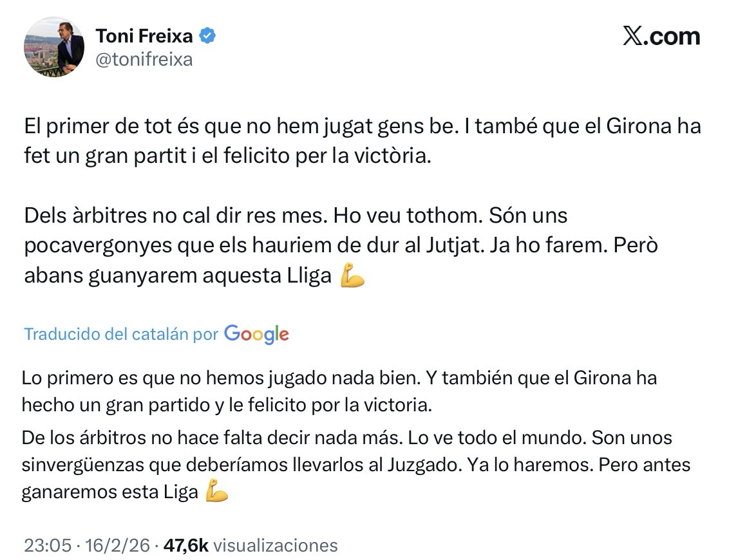This screenshot has width=738, height=560.
Task: Click the biceps emoji after "esta Liga"
Action: pyautogui.click(x=217, y=493)
